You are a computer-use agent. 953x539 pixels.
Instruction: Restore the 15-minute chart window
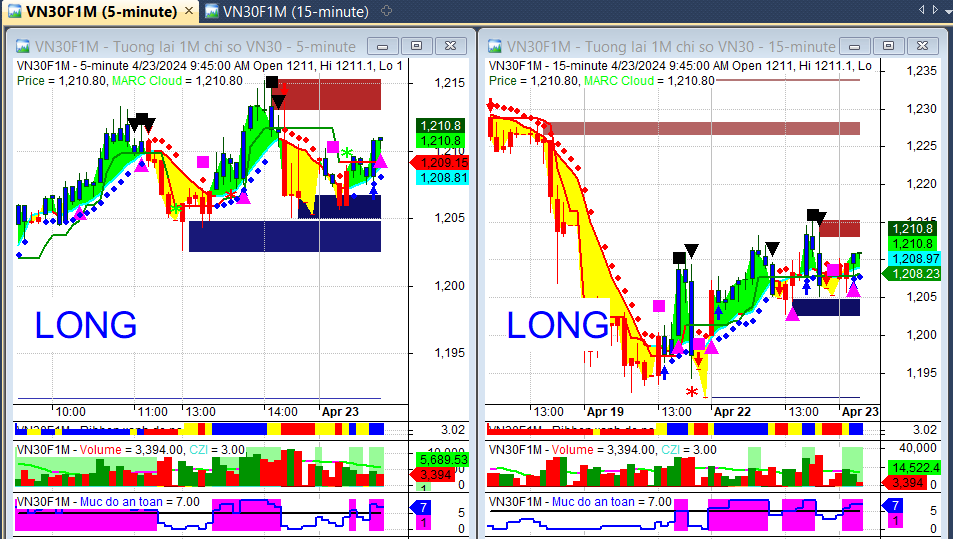[x=889, y=46]
